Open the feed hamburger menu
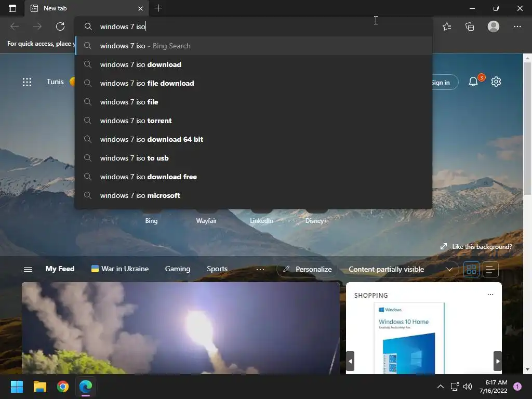Screen dimensions: 532x399 (28, 269)
